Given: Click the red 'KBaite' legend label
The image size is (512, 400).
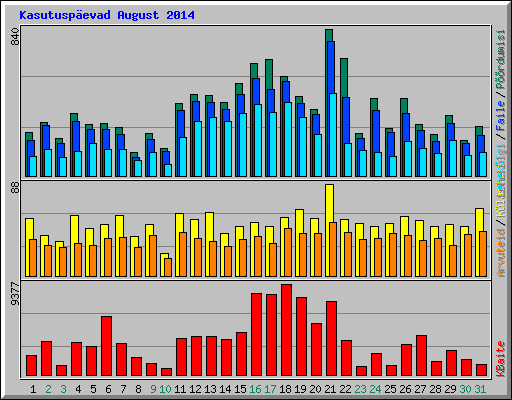Looking at the screenshot, I should (x=501, y=359).
